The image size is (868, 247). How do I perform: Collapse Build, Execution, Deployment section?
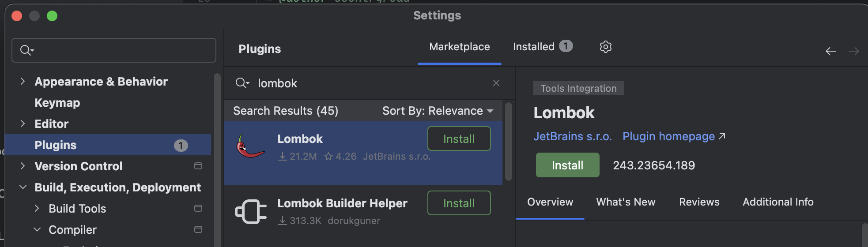tap(23, 187)
